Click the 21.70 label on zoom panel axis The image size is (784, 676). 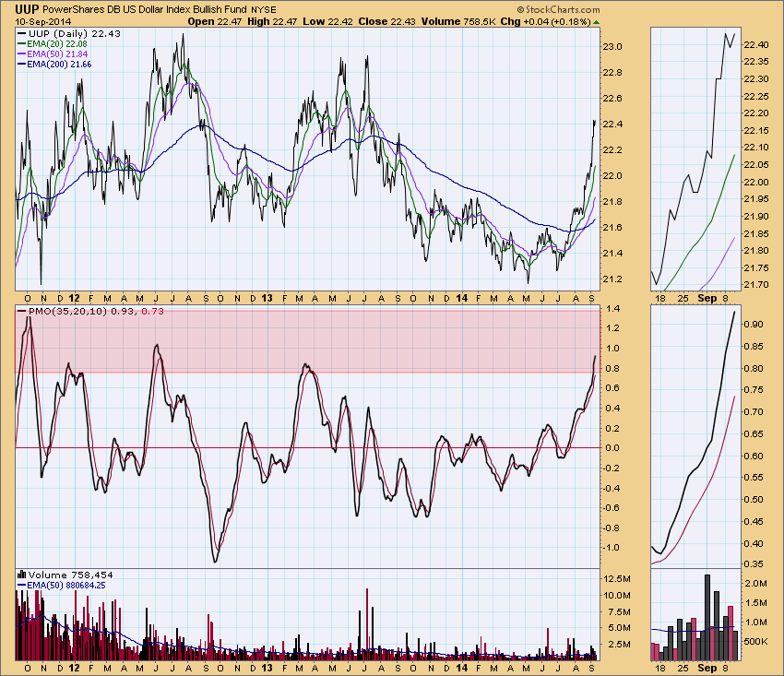pyautogui.click(x=756, y=284)
